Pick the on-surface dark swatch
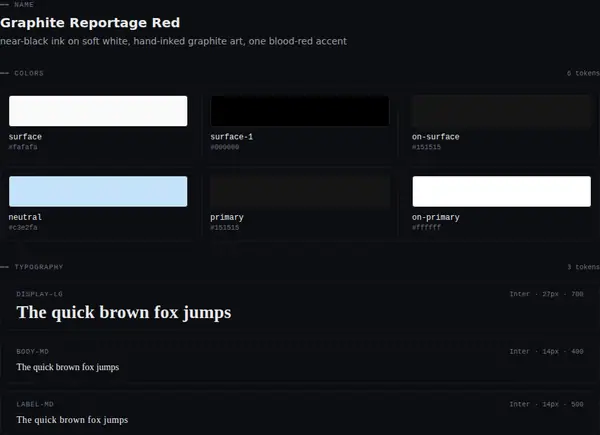 click(x=501, y=111)
